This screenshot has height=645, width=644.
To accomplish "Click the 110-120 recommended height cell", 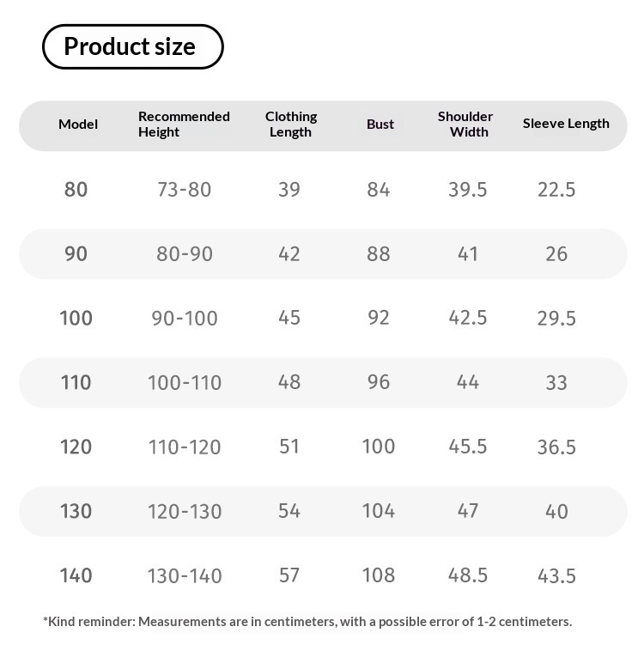I will tap(185, 447).
